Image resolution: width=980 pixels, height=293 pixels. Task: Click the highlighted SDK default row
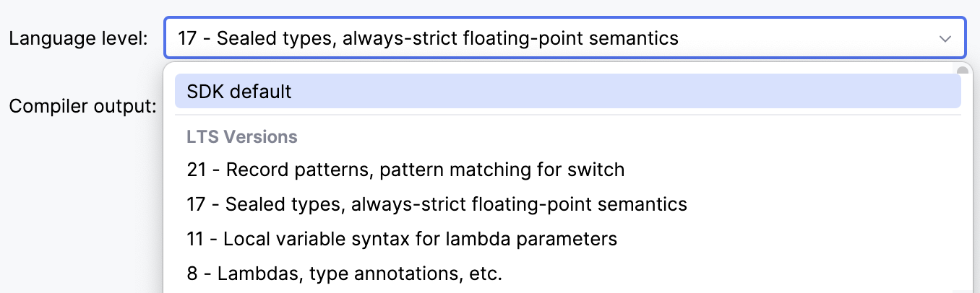tap(567, 92)
